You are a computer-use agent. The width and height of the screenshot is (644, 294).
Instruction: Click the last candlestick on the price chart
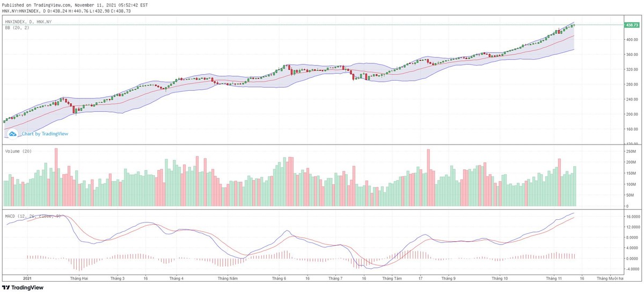point(574,25)
